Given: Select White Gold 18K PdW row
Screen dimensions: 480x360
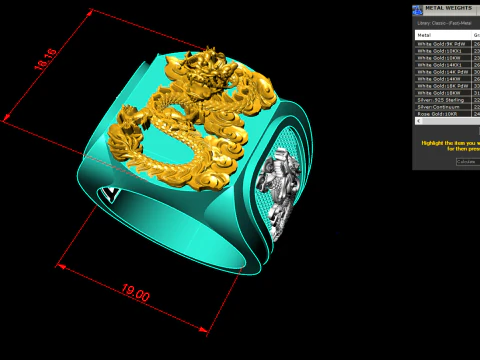Looking at the screenshot, I should pos(447,86).
